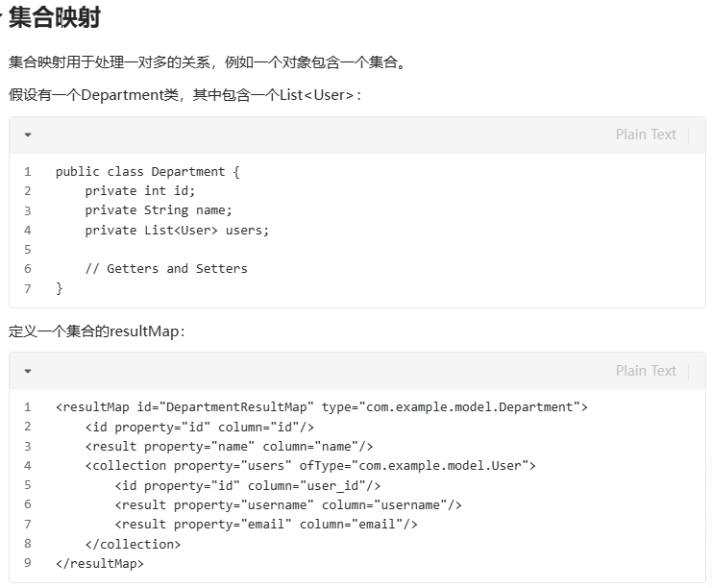Viewport: 712px width, 588px height.
Task: Click the 集合映射 heading
Action: (x=55, y=18)
